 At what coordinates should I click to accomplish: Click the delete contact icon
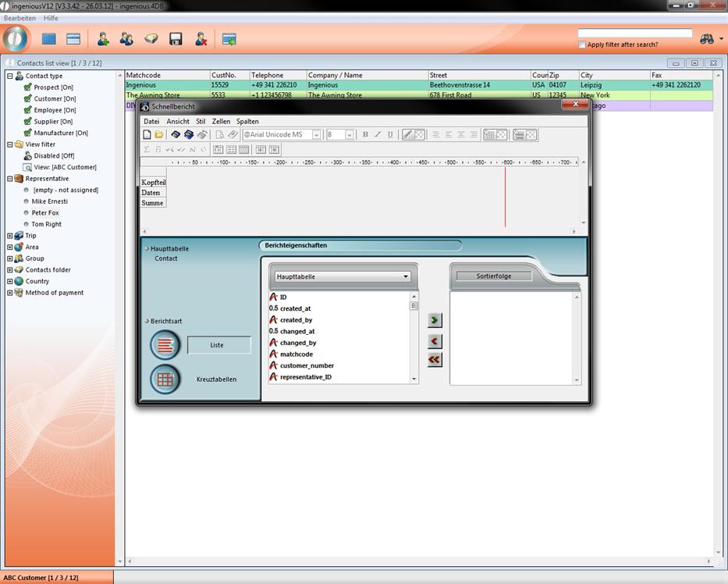click(x=201, y=38)
